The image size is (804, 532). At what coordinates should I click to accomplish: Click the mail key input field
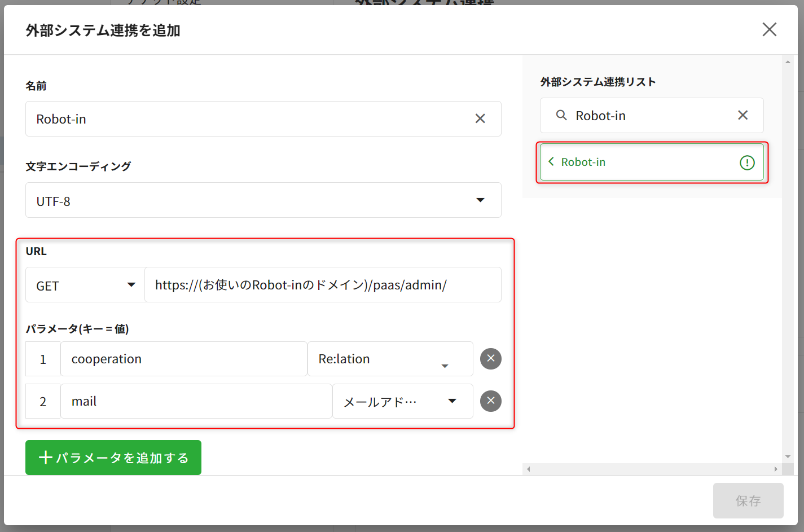point(195,402)
